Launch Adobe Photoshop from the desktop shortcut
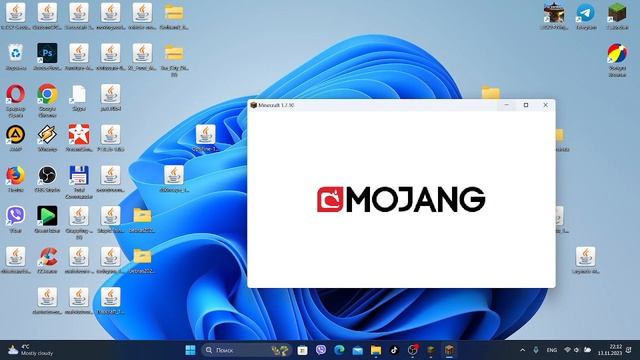 click(x=47, y=53)
